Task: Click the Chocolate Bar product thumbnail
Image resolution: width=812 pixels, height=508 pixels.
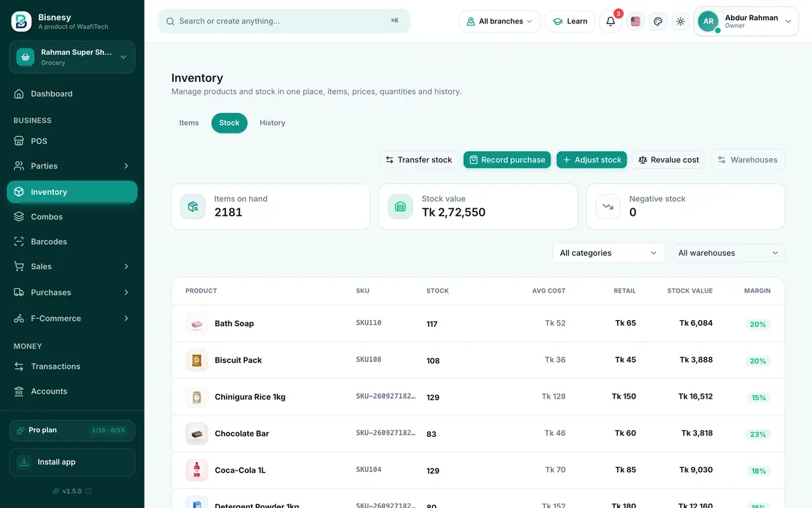Action: pos(197,434)
